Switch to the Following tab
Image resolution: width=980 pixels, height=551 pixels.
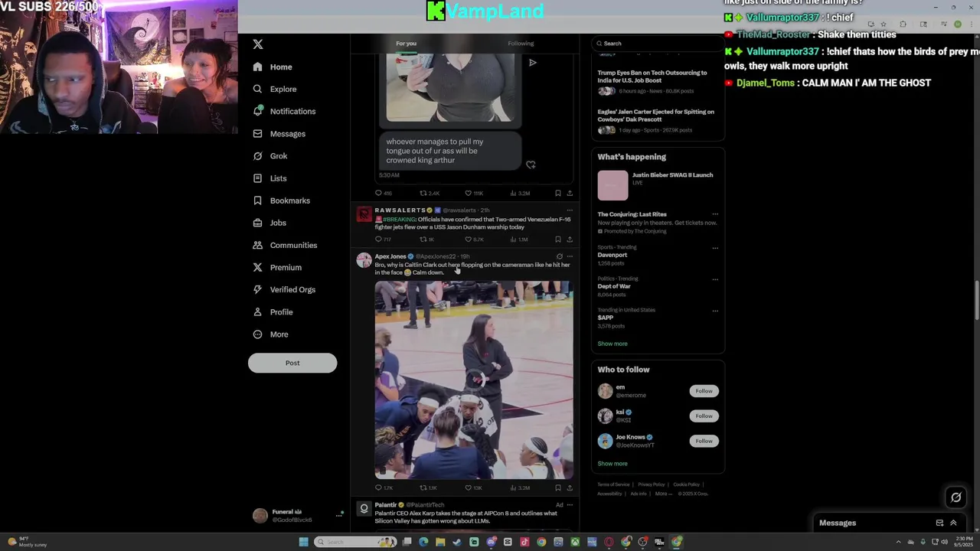(x=521, y=44)
